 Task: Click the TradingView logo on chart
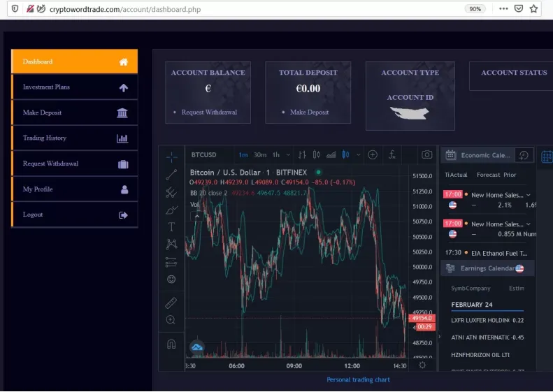point(197,347)
